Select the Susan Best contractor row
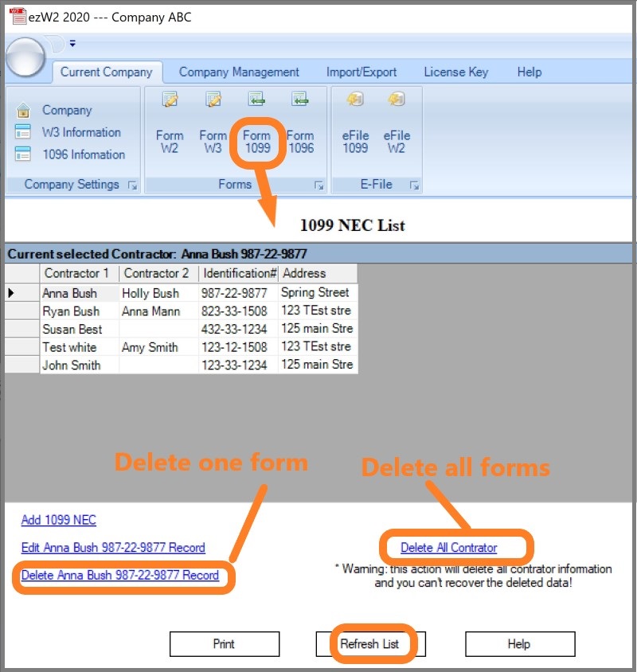The width and height of the screenshot is (637, 672). pos(72,329)
